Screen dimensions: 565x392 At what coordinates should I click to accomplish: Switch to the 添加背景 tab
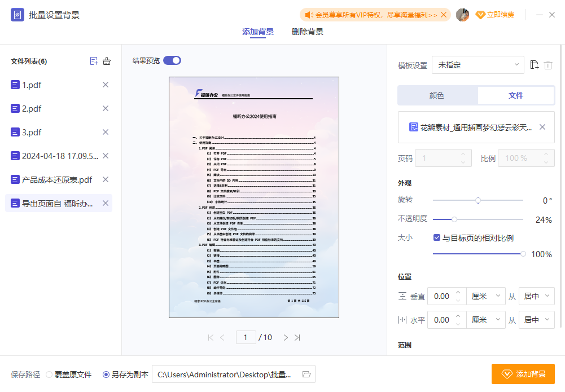(x=257, y=32)
